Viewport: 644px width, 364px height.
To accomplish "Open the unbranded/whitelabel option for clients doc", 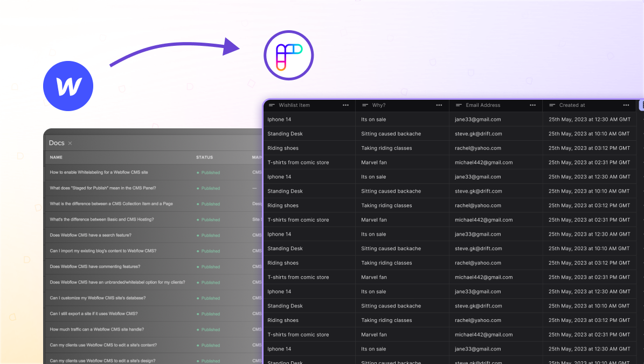I will click(x=117, y=282).
